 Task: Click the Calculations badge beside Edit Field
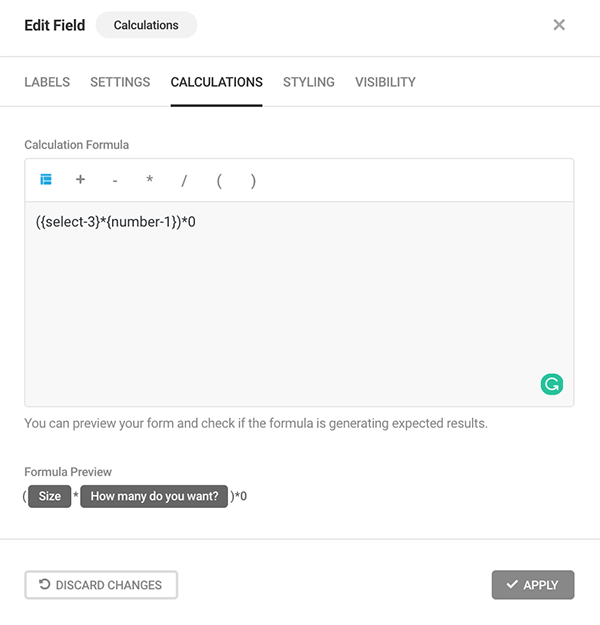[146, 25]
